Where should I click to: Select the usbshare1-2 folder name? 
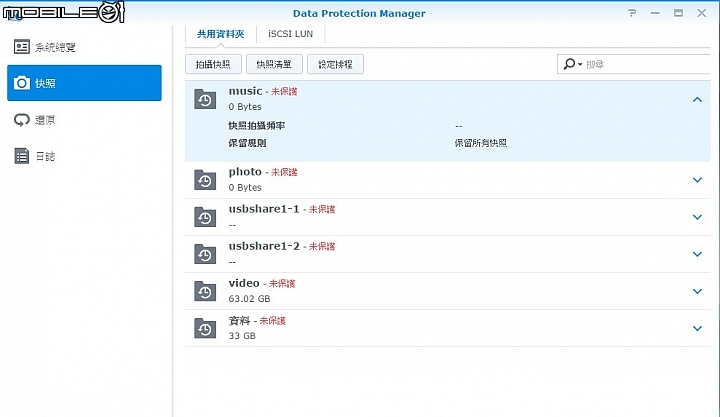point(264,246)
